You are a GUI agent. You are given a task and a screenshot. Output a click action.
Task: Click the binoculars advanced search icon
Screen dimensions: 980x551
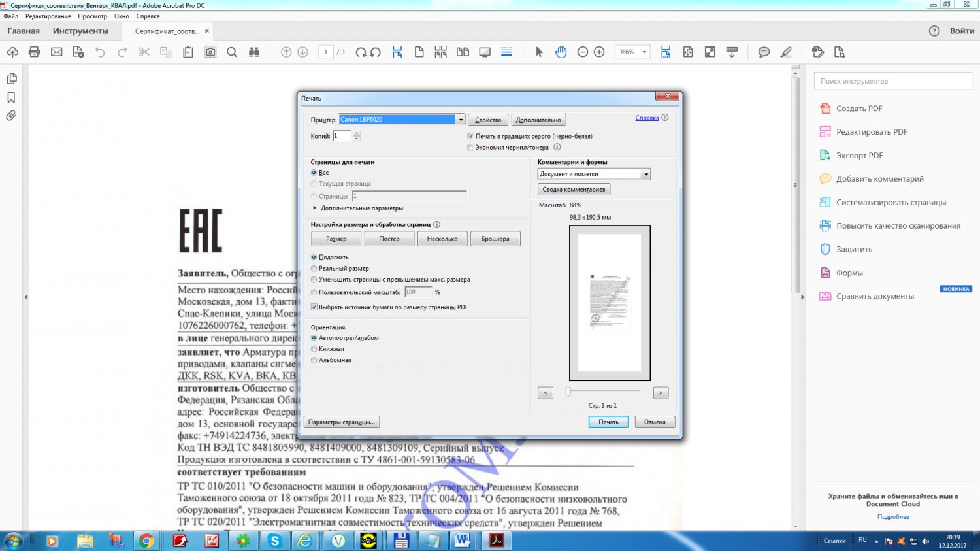pyautogui.click(x=254, y=52)
